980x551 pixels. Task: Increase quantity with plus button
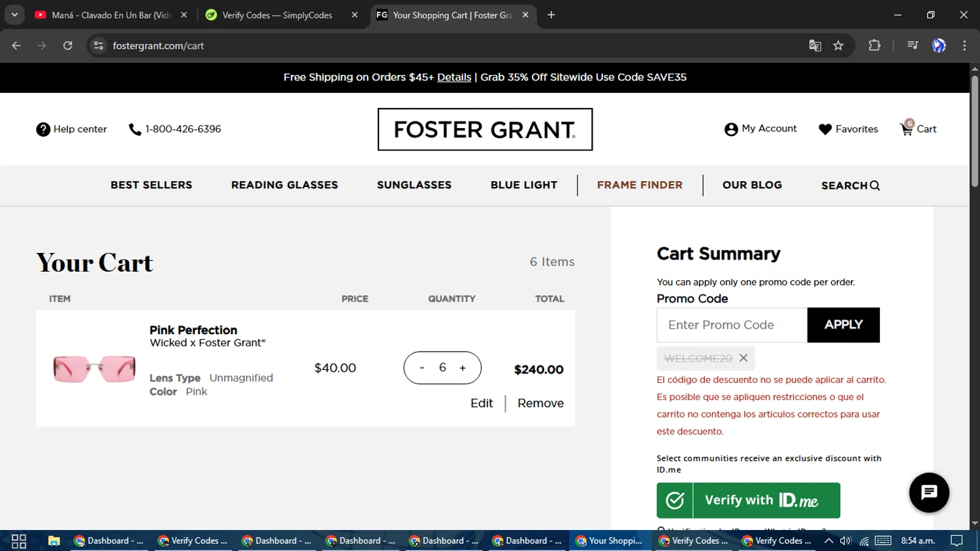[x=463, y=368]
